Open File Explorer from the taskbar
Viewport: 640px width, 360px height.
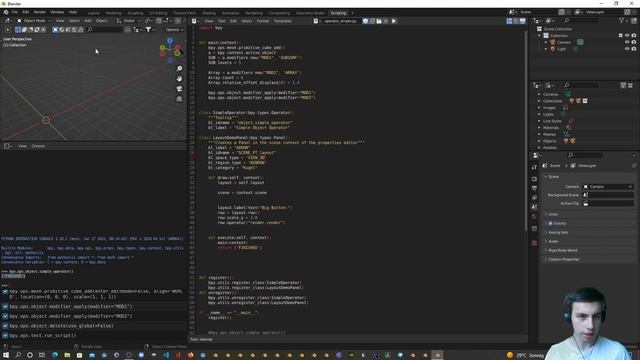(x=67, y=355)
